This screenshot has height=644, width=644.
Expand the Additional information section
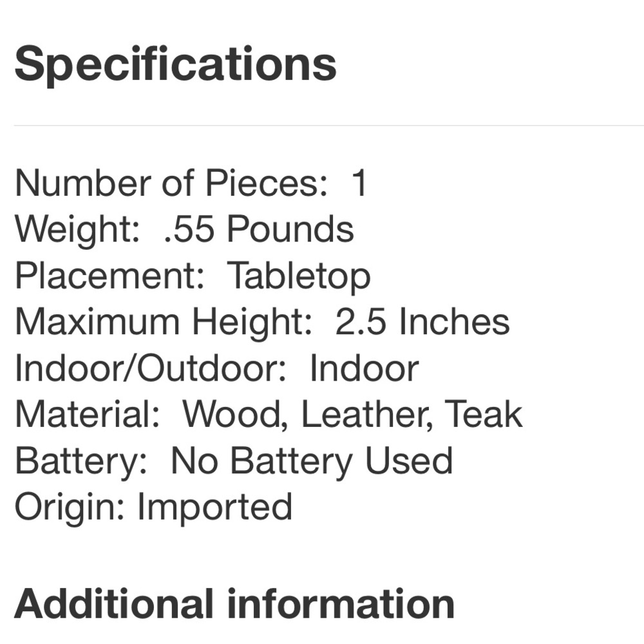[234, 604]
